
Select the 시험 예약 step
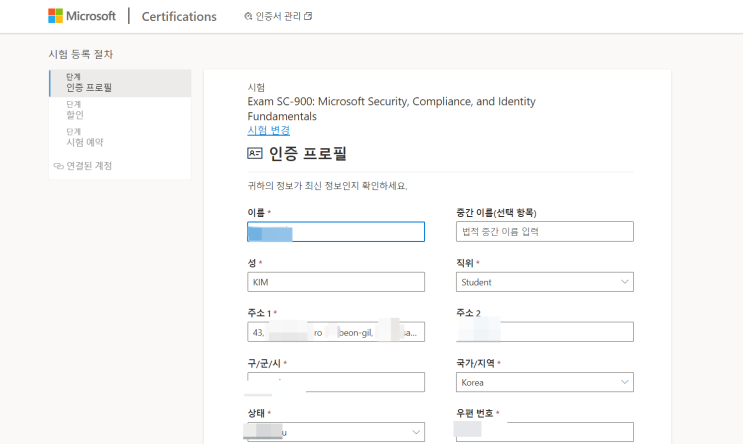pos(120,137)
